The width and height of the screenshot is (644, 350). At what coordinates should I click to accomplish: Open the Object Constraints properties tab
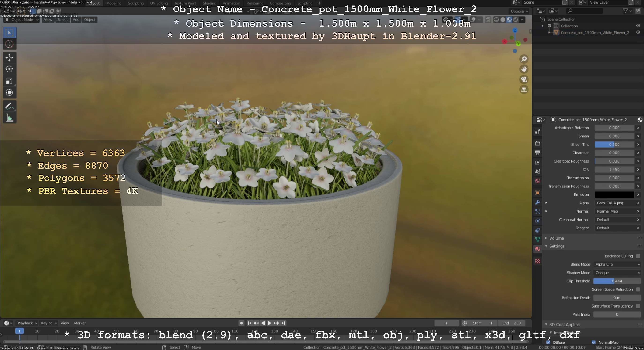pos(538,230)
